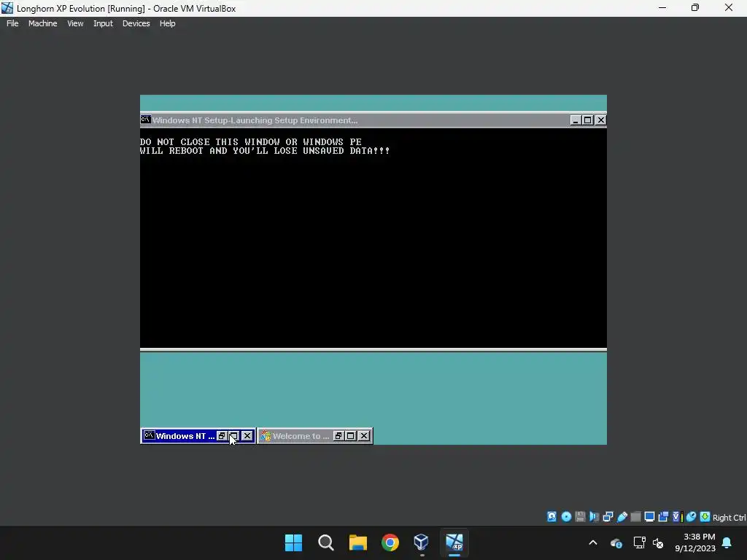
Task: Click the console icon on minimized Windows NT bar
Action: 149,435
